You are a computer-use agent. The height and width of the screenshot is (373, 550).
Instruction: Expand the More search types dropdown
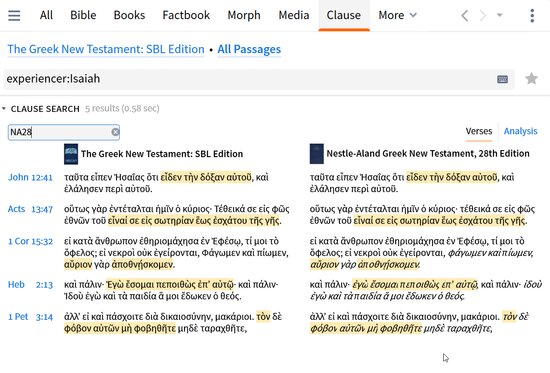pyautogui.click(x=397, y=15)
